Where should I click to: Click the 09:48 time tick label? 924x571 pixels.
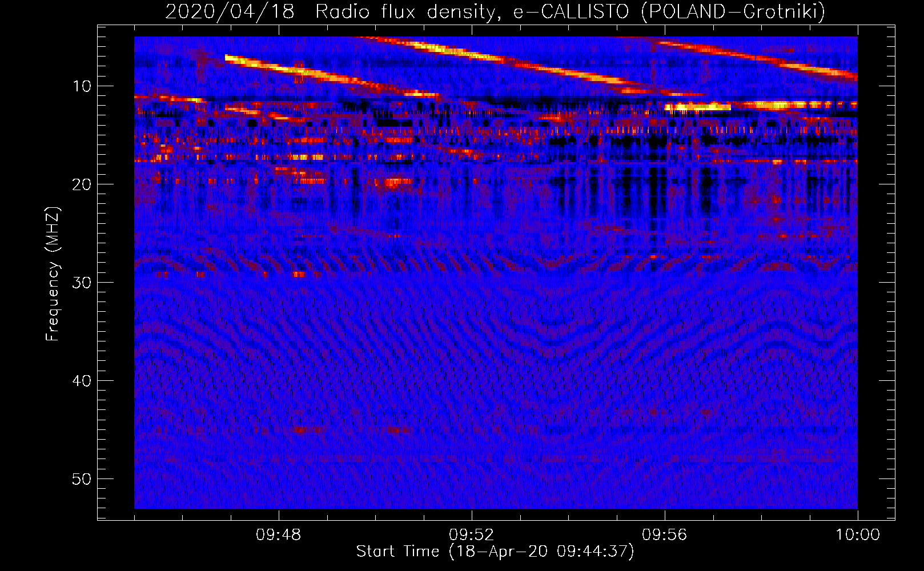pyautogui.click(x=279, y=535)
